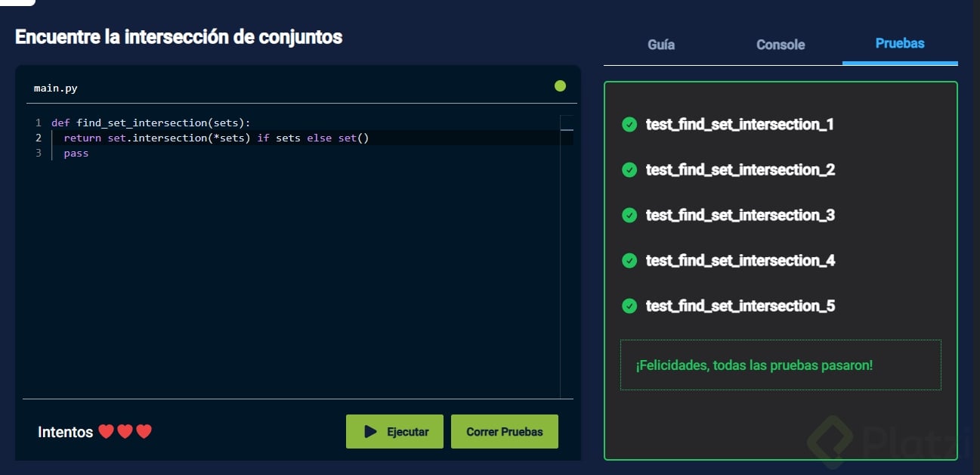Screen dimensions: 980x475
Task: Click the green check for test_find_set_intersection_1
Action: (629, 124)
